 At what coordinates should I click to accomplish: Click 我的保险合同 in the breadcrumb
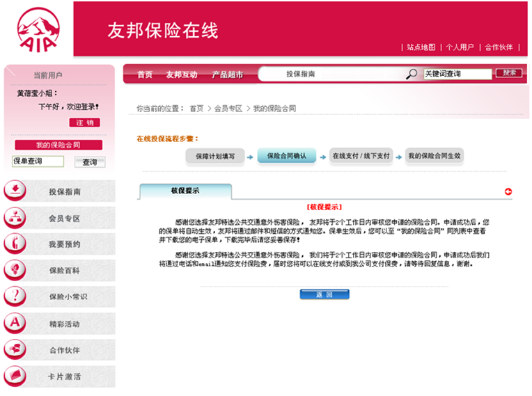274,109
